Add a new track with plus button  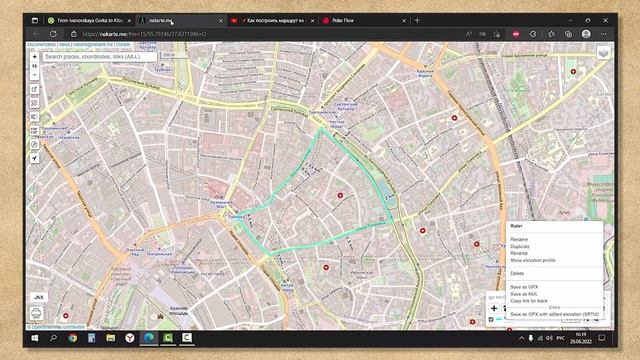click(x=494, y=308)
